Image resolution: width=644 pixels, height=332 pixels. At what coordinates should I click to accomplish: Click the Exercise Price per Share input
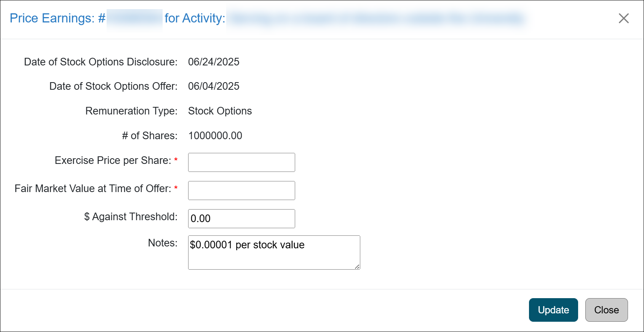(x=241, y=162)
